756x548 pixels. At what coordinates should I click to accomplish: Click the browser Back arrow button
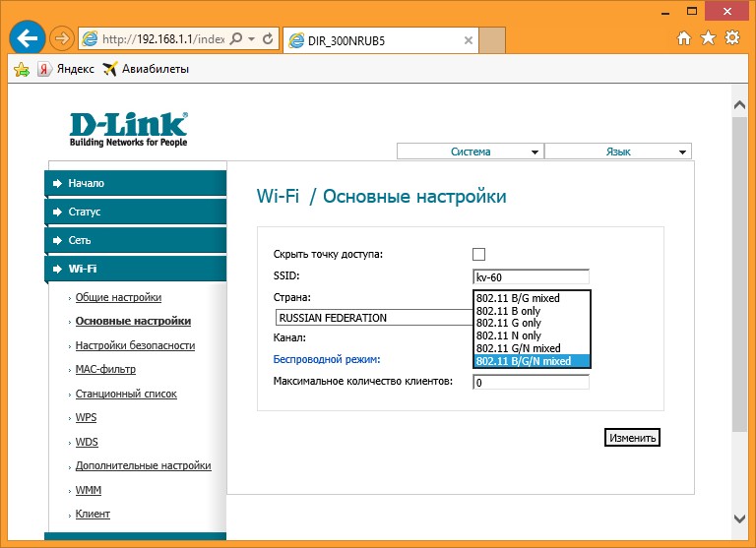pyautogui.click(x=30, y=38)
